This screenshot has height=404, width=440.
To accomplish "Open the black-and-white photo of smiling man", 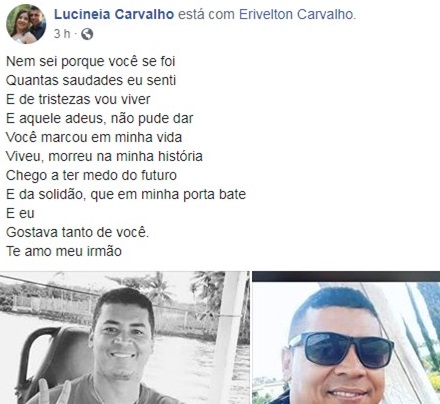I will click(125, 338).
